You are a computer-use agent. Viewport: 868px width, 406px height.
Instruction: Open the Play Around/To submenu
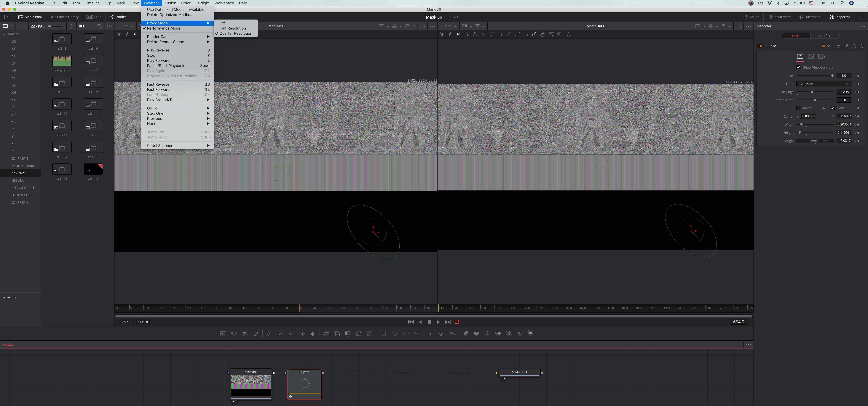click(x=178, y=100)
